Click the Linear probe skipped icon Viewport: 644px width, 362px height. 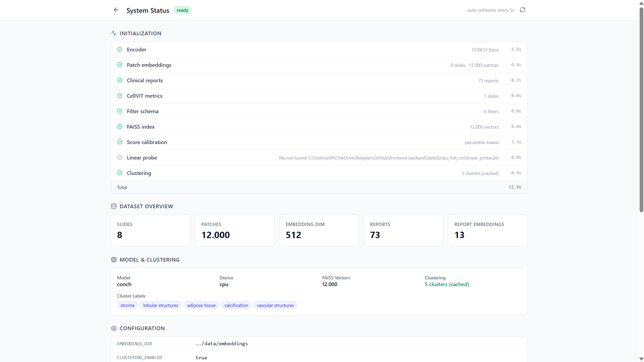pyautogui.click(x=120, y=157)
